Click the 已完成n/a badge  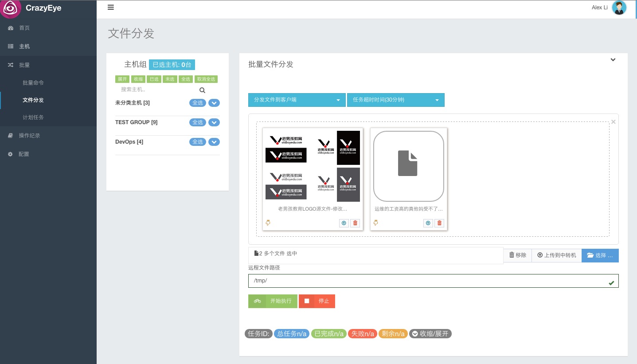click(x=328, y=334)
